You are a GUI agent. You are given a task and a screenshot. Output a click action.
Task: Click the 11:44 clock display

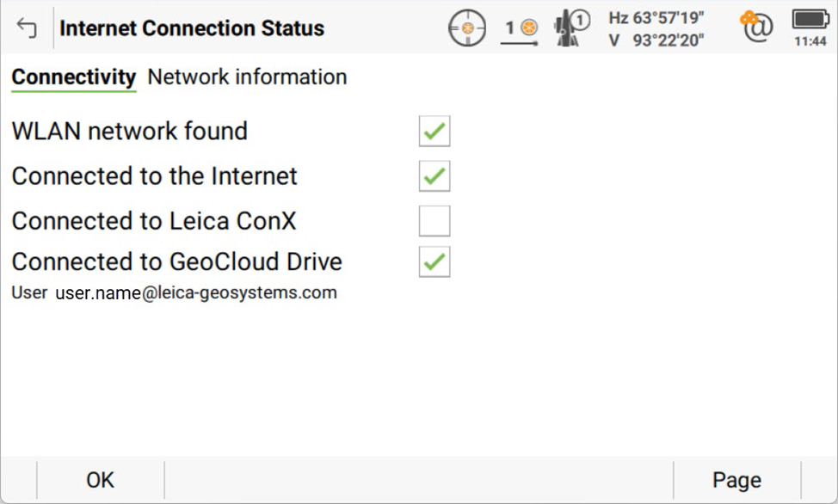tap(810, 41)
